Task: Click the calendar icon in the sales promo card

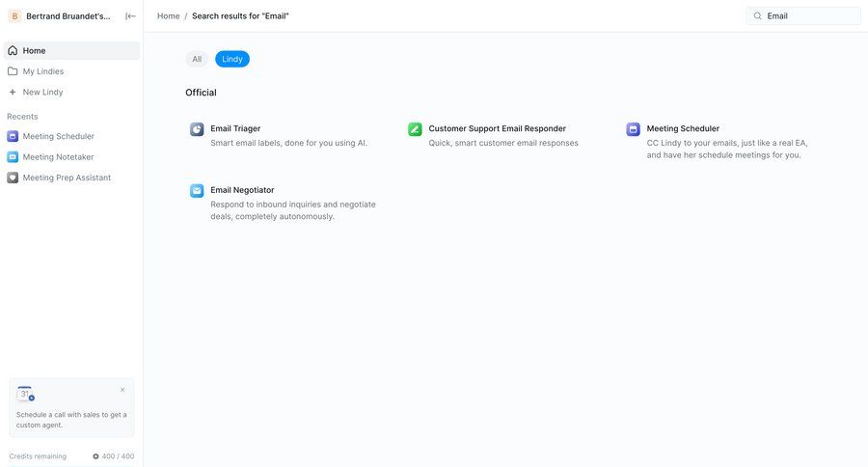Action: coord(25,394)
